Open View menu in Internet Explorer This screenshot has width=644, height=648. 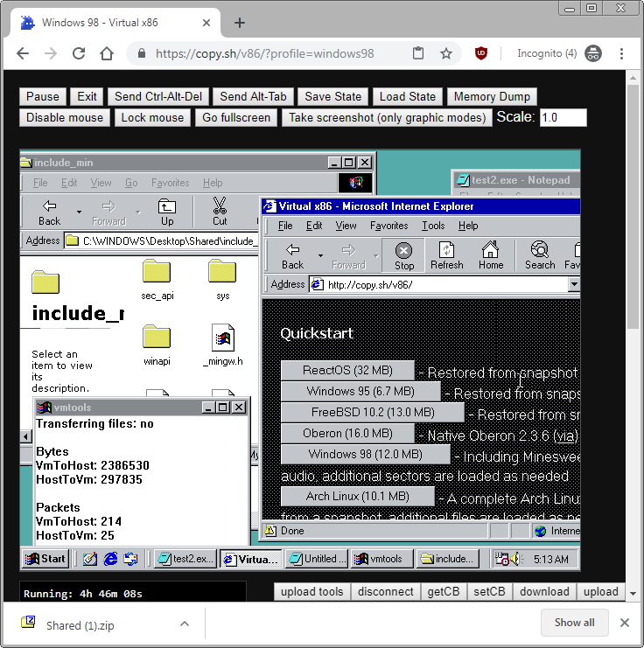pos(346,226)
